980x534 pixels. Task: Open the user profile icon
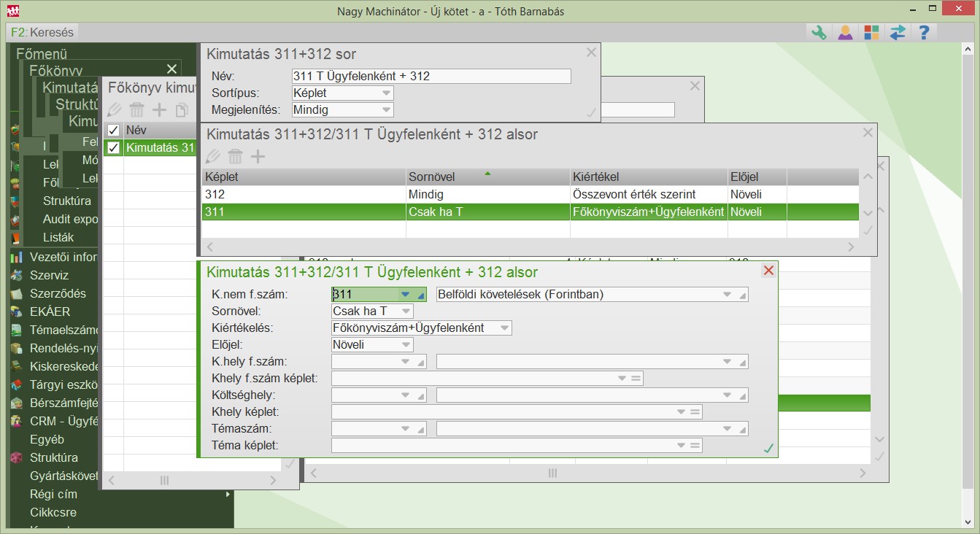(845, 32)
